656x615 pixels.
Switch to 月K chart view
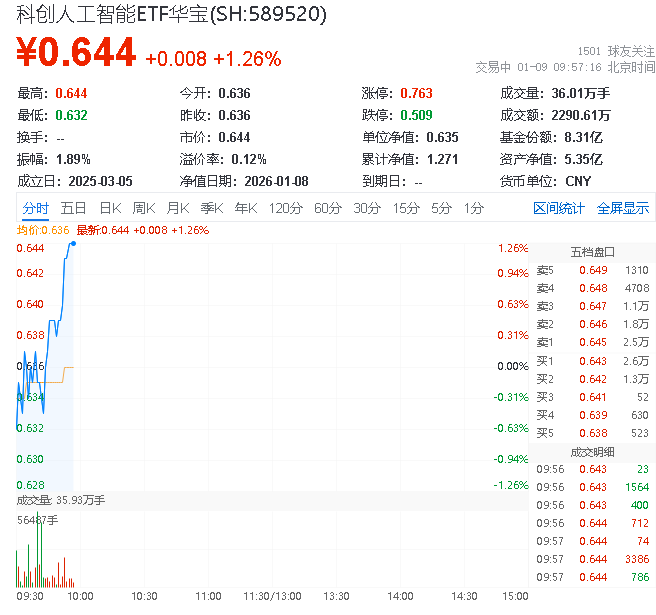click(x=178, y=208)
